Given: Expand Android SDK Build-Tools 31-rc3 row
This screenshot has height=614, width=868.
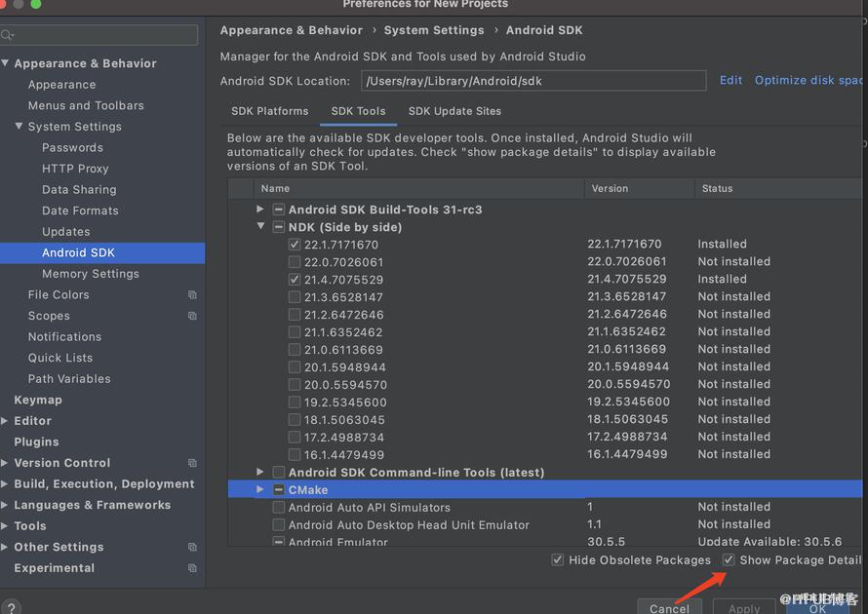Looking at the screenshot, I should click(x=260, y=210).
